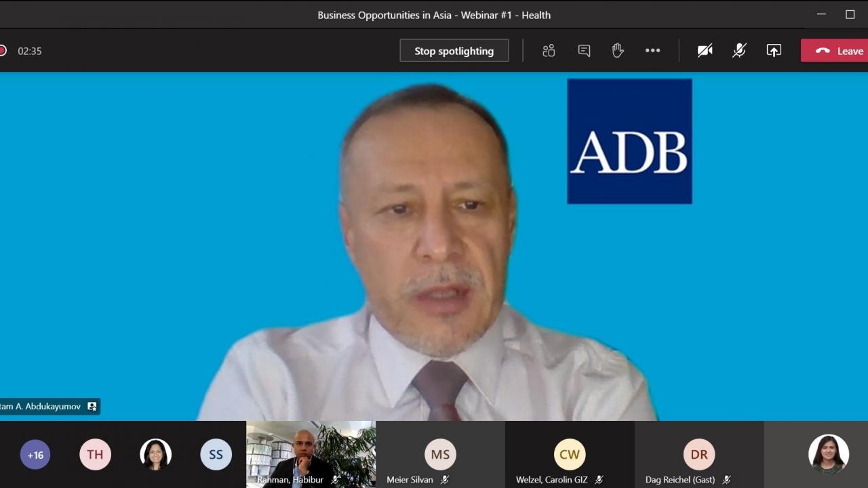This screenshot has height=488, width=868.
Task: Select the last participant photo avatar
Action: pyautogui.click(x=829, y=454)
